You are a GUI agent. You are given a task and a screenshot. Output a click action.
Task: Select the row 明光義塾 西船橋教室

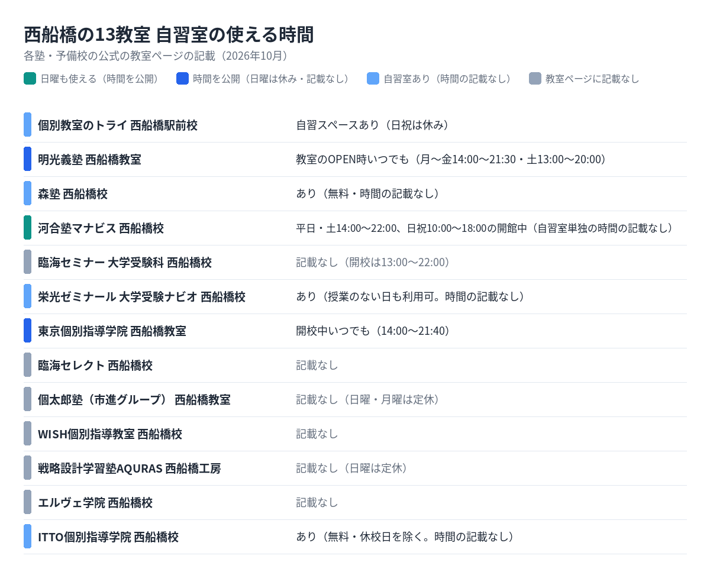click(355, 159)
